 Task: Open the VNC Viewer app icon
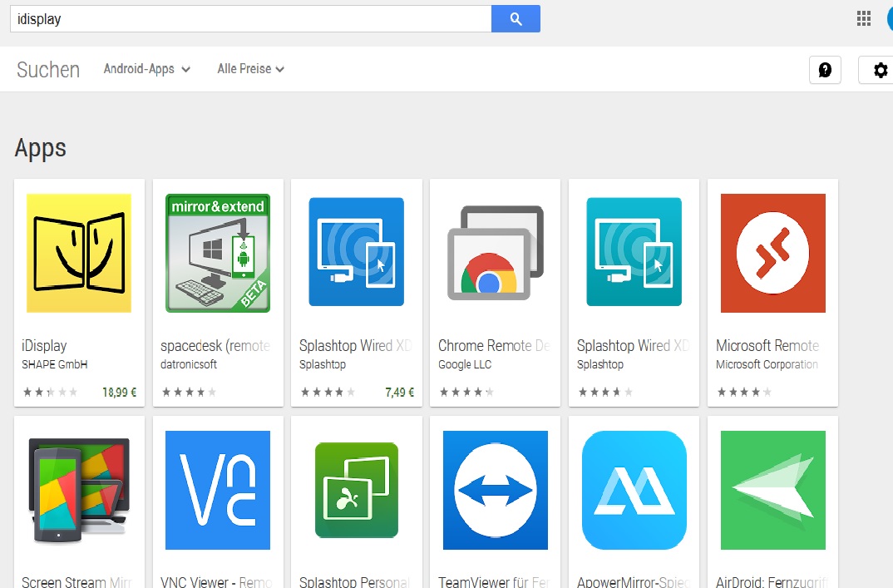click(218, 490)
